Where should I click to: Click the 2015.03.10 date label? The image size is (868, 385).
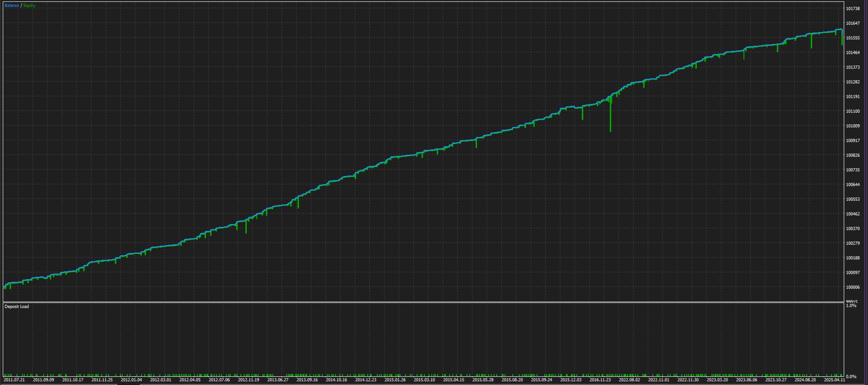pyautogui.click(x=424, y=380)
